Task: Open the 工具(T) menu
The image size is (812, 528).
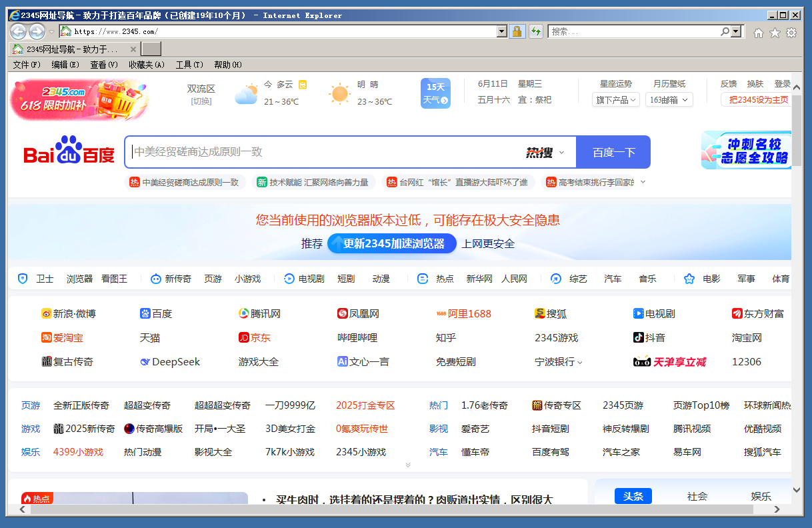Action: (x=189, y=65)
